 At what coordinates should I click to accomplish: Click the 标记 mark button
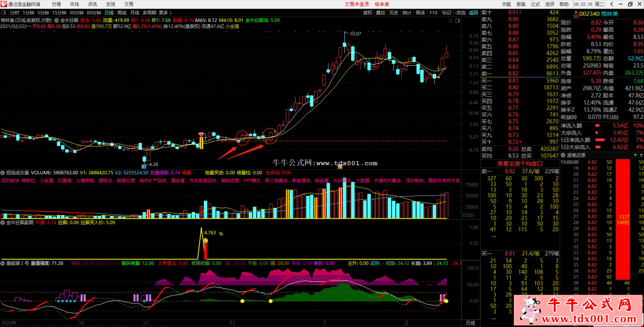(447, 13)
